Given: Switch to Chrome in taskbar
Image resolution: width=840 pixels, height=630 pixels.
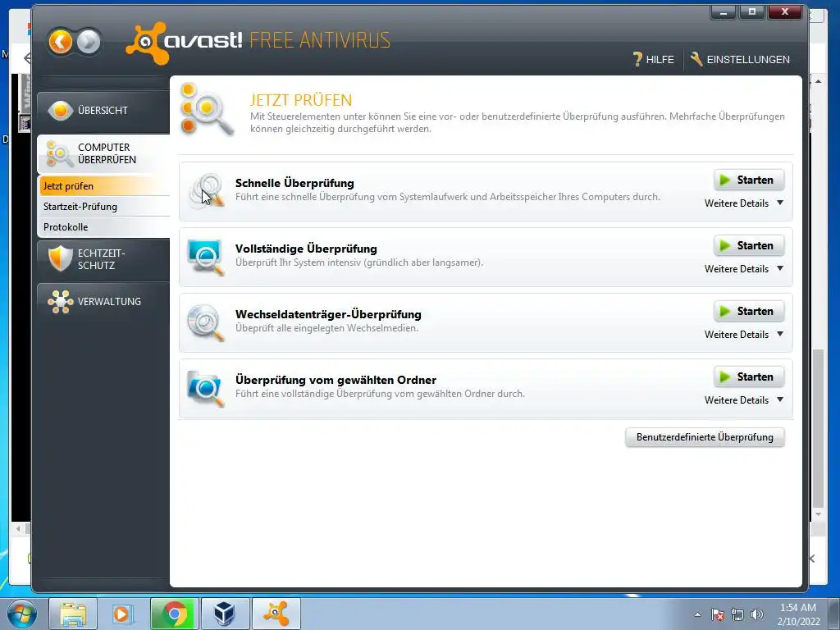Looking at the screenshot, I should click(174, 614).
